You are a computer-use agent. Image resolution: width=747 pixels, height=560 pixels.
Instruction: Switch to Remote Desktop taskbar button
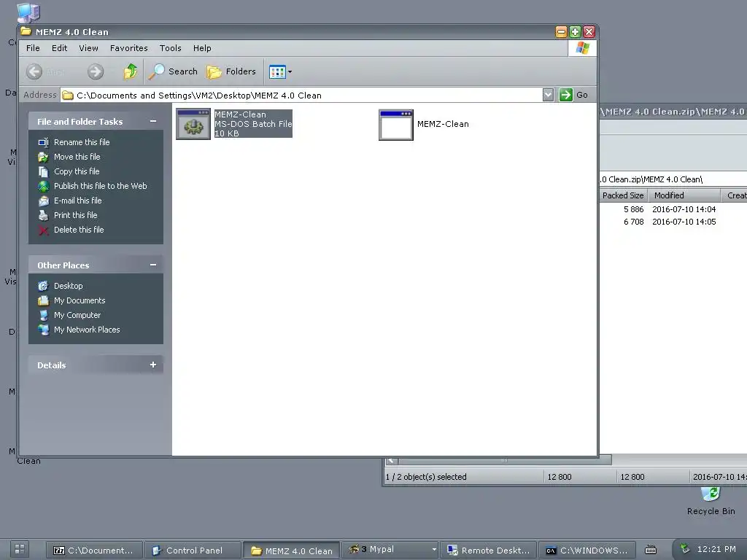[489, 551]
